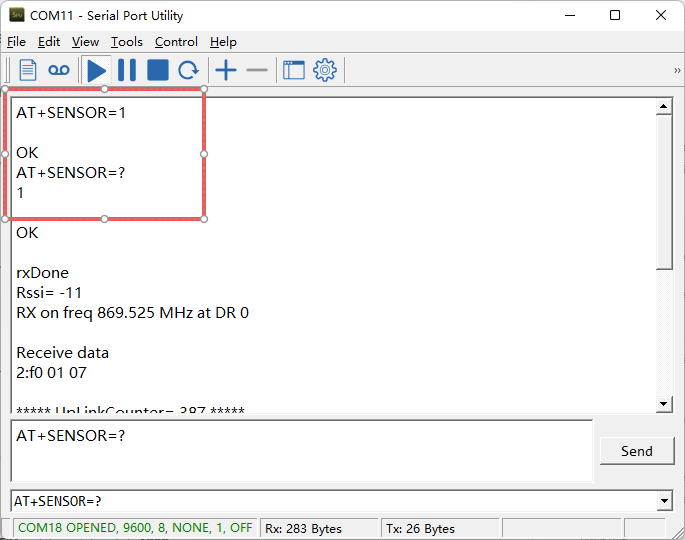The image size is (685, 540).
Task: Stop the serial port with square icon
Action: click(158, 70)
